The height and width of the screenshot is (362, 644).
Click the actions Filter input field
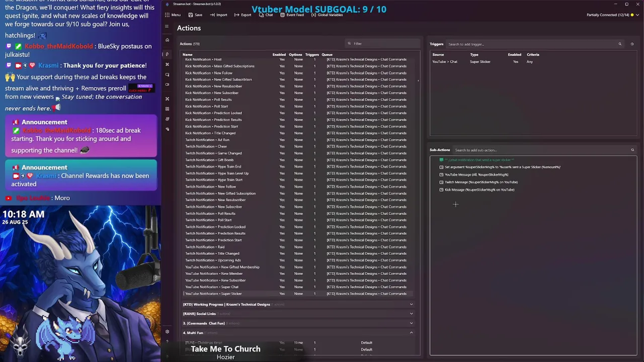(382, 44)
